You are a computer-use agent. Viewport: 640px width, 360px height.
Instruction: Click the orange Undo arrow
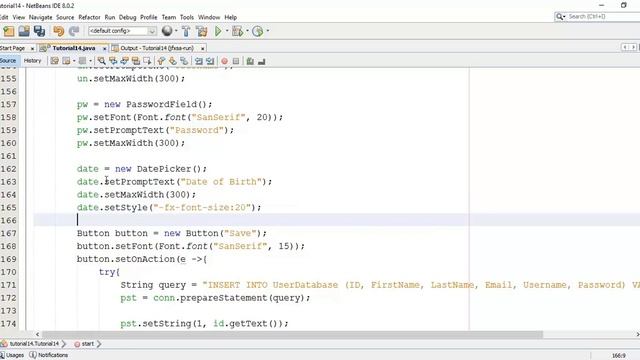coord(59,31)
